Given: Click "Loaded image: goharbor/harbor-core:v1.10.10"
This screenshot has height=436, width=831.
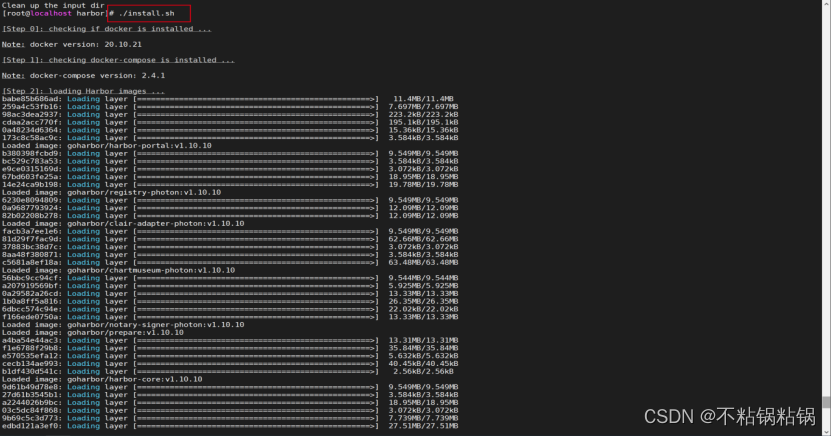Looking at the screenshot, I should pyautogui.click(x=102, y=379).
